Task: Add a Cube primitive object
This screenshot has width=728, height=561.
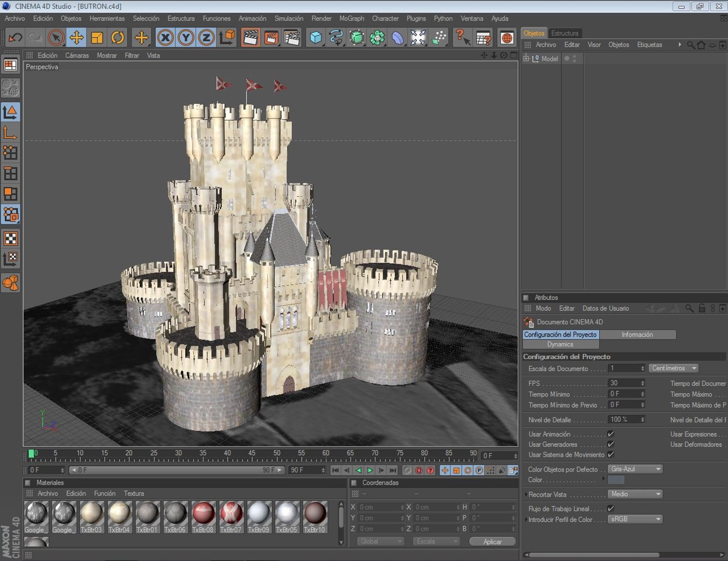Action: [316, 37]
